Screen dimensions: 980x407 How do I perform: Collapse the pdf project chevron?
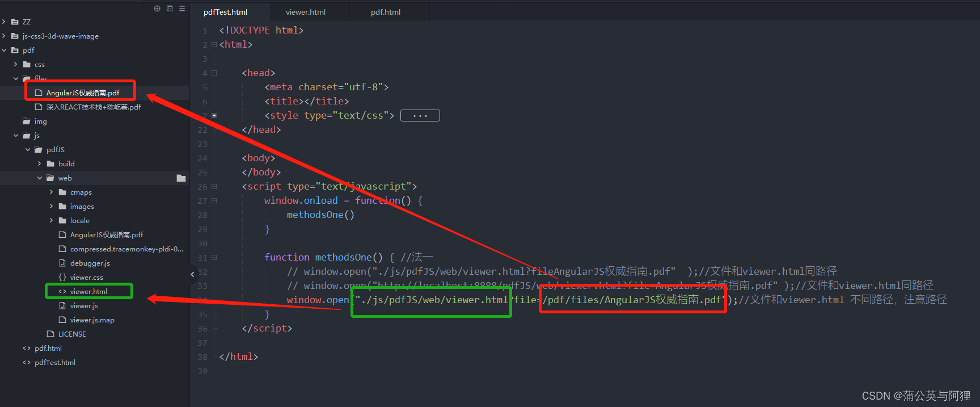click(x=4, y=50)
